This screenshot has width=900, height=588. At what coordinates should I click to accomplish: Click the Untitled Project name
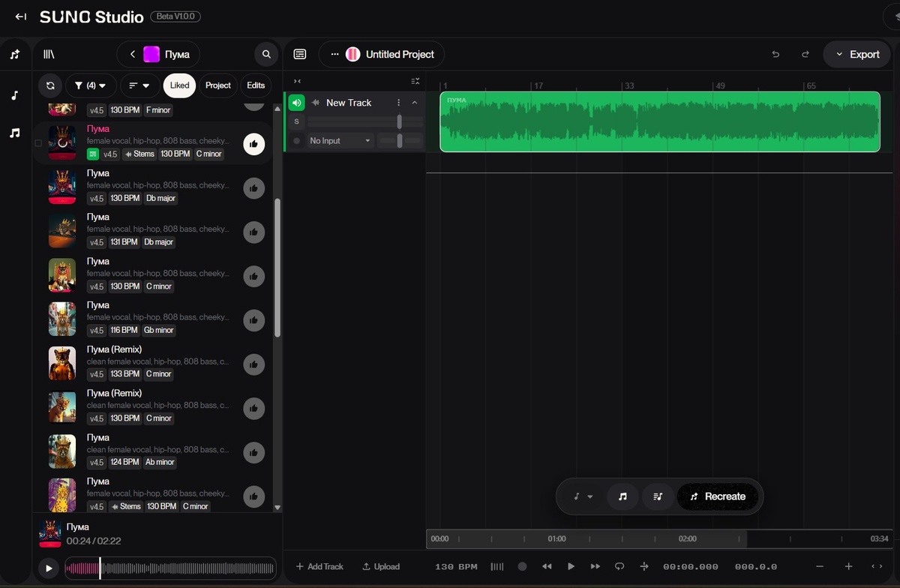(400, 55)
